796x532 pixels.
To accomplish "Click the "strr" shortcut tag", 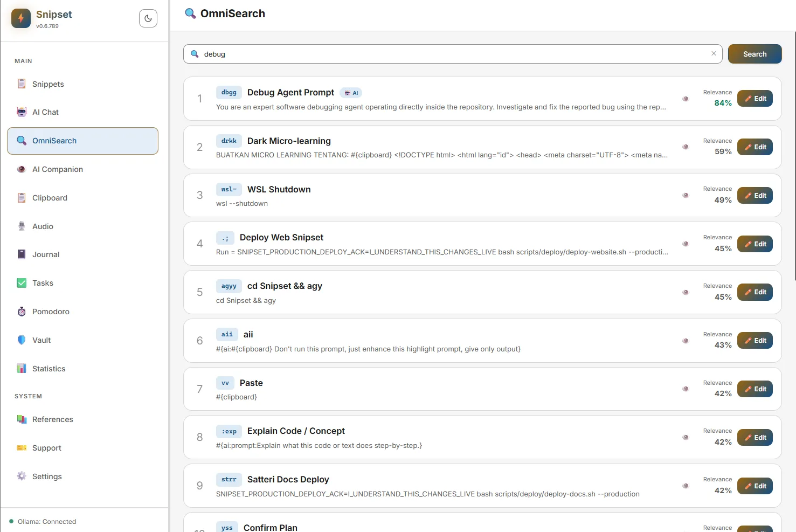I will click(x=229, y=480).
